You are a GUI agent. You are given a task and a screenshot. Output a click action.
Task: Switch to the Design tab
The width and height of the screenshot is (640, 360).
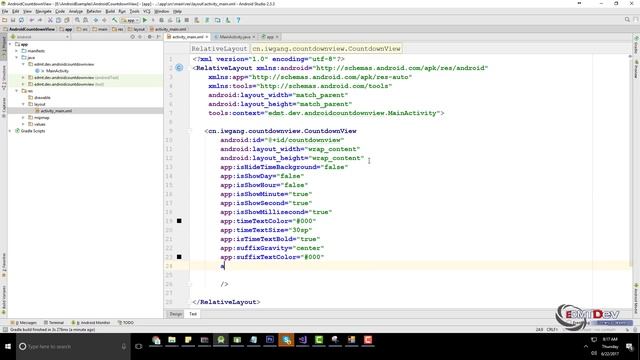176,314
